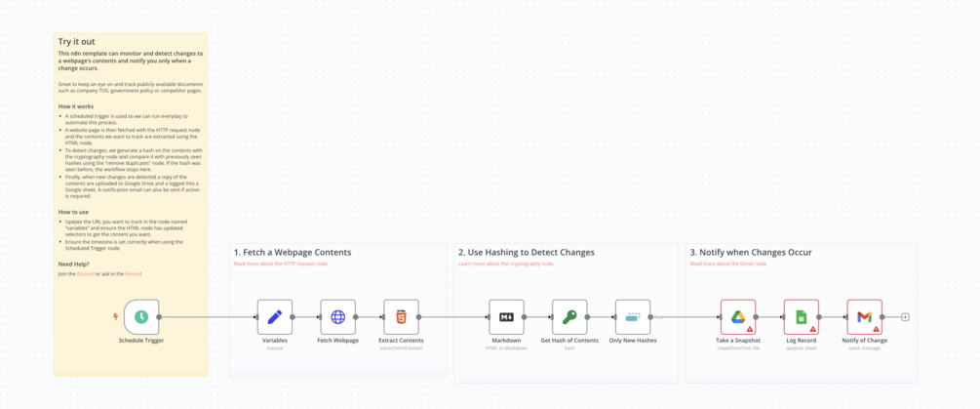Screen dimensions: 980x409
Task: Click the '2. Use Hashing to Detect Changes' heading
Action: point(527,253)
